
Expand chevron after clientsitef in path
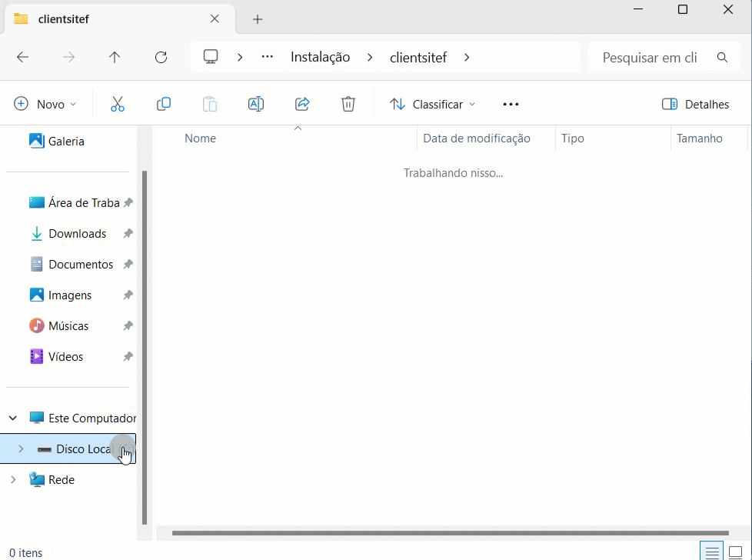[467, 58]
